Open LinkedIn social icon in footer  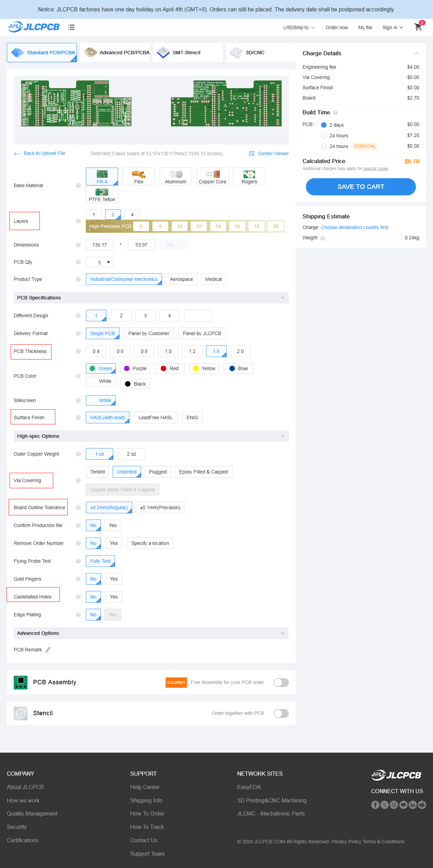click(412, 804)
